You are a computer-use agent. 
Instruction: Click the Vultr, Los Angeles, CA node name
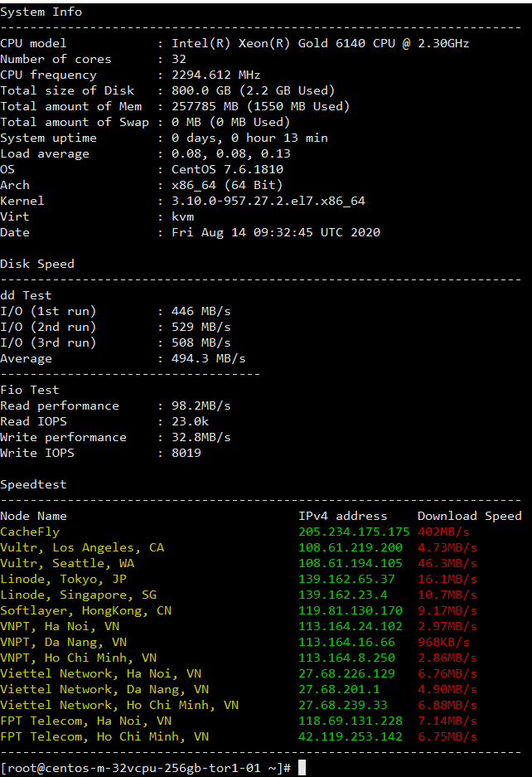(x=82, y=547)
